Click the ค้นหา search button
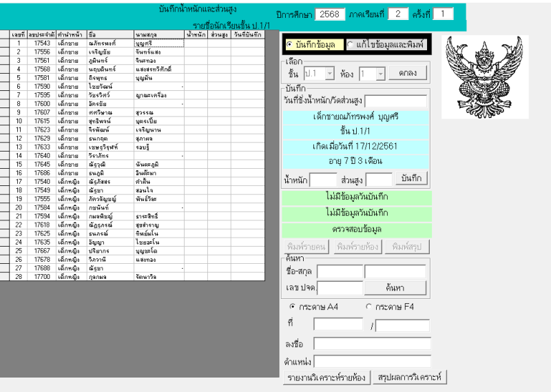This screenshot has height=392, width=551. tap(395, 287)
